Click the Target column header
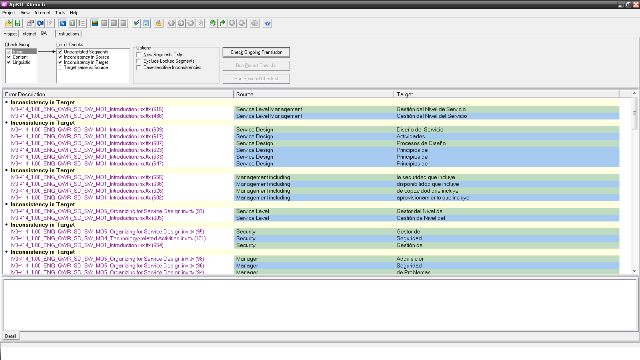This screenshot has height=360, width=640. [x=507, y=94]
